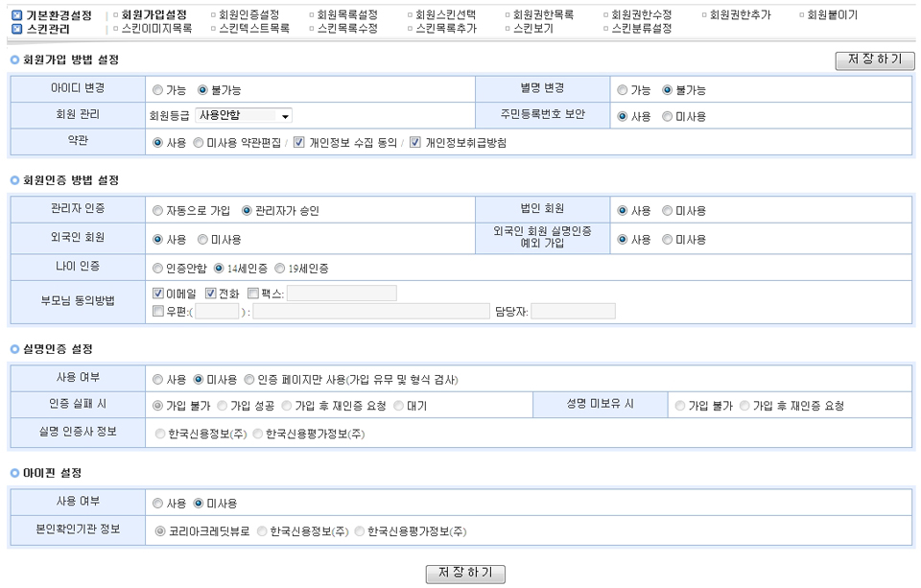Select 사용 under 아이핀 설정 사용 여부
Viewport: 921px width, 588px height.
(x=158, y=504)
